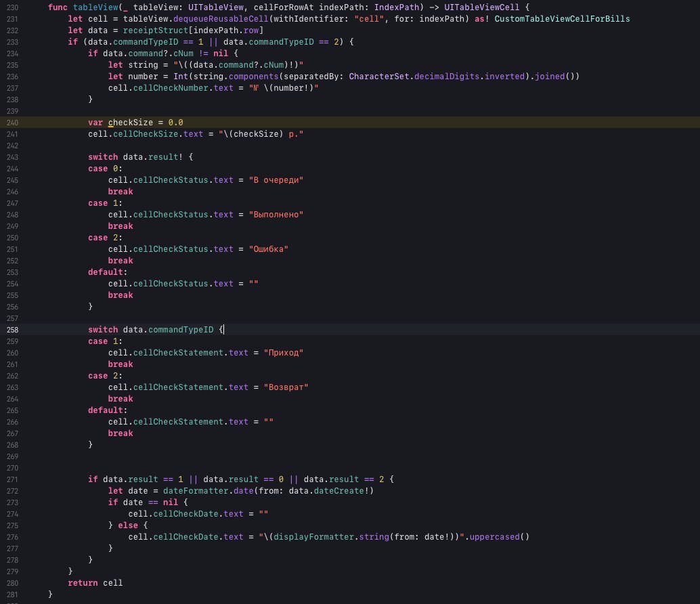Click line number 240 in the gutter

click(12, 123)
